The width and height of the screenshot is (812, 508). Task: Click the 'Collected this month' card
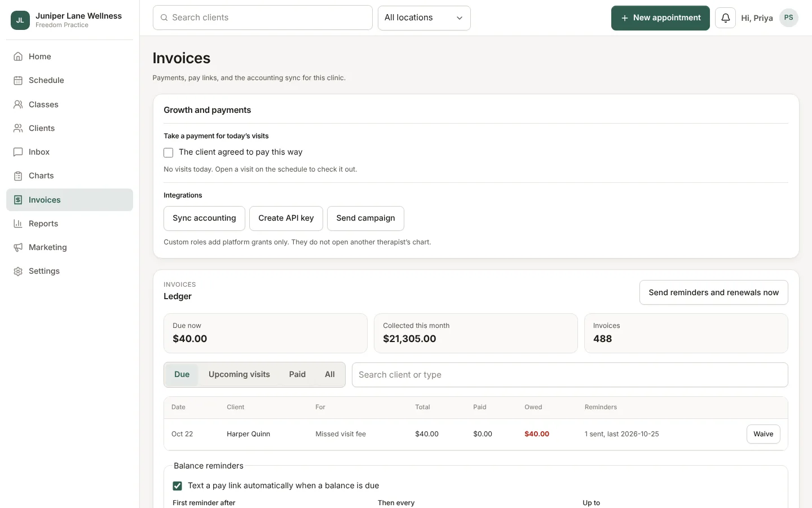click(x=476, y=333)
